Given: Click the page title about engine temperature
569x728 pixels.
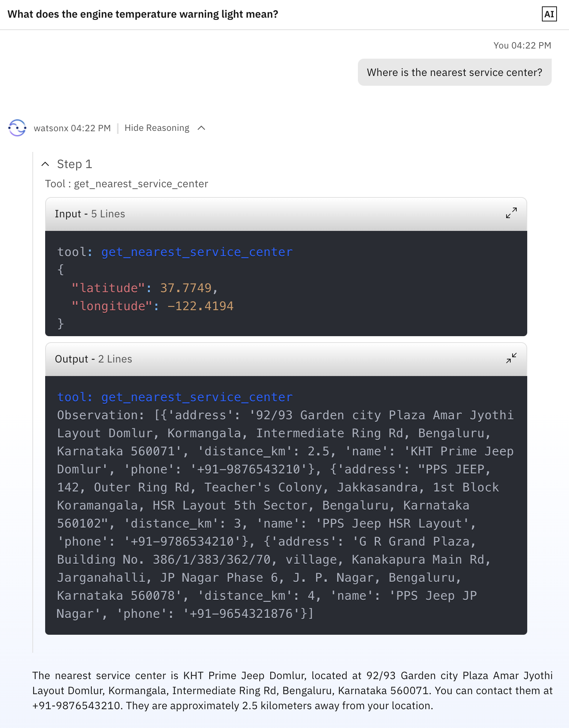Looking at the screenshot, I should (143, 14).
